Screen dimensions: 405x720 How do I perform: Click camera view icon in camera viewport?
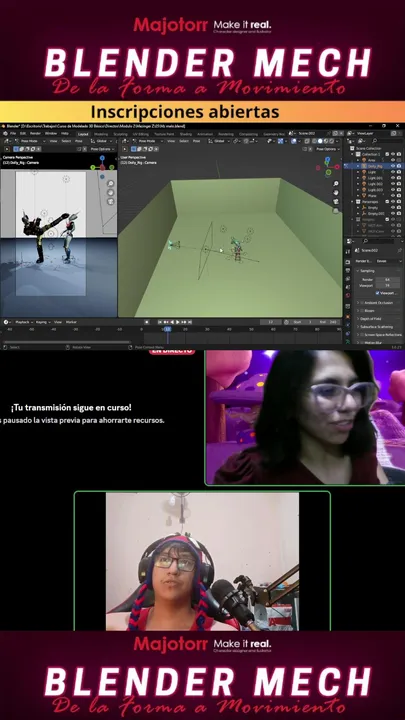coord(111,201)
